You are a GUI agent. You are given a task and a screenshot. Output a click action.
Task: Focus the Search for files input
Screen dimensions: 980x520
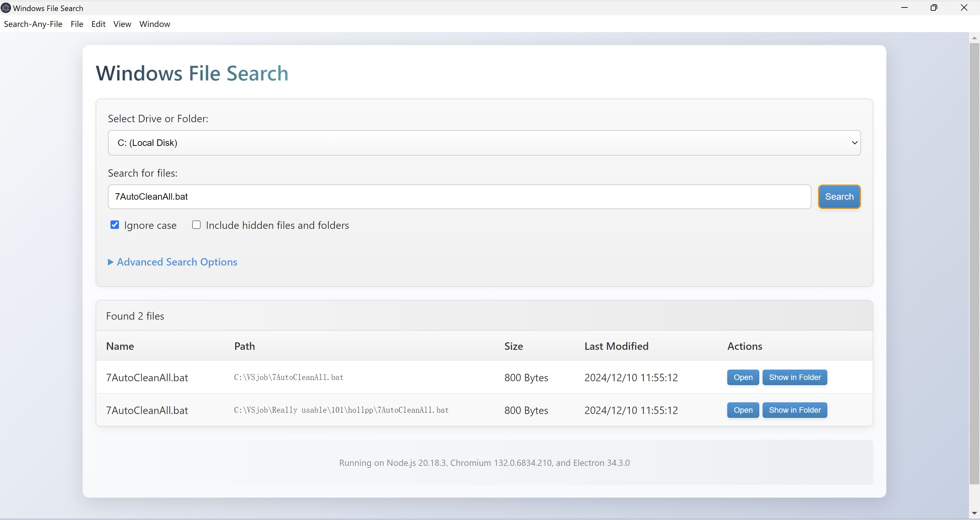(460, 197)
